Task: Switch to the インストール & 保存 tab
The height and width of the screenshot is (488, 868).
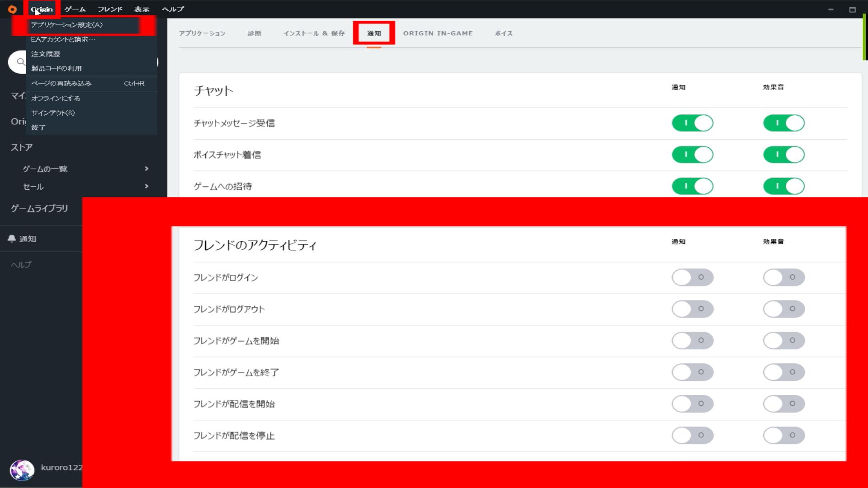Action: pos(314,33)
